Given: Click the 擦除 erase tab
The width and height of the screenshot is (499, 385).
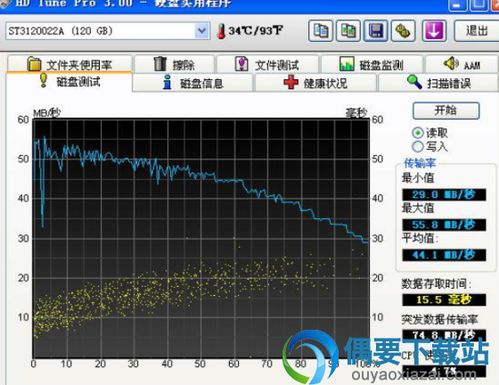Looking at the screenshot, I should click(x=174, y=64).
